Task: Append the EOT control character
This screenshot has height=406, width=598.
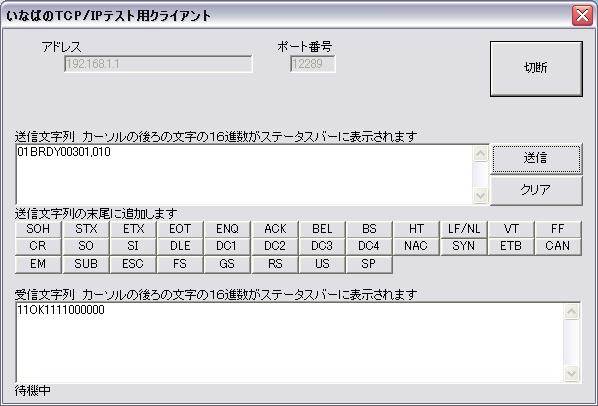Action: click(x=180, y=229)
